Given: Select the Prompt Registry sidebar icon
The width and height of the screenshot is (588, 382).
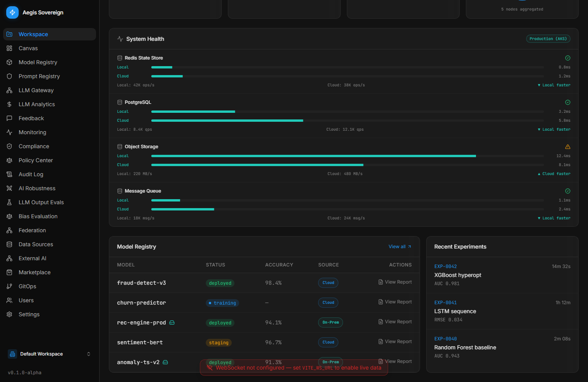Looking at the screenshot, I should pyautogui.click(x=9, y=76).
